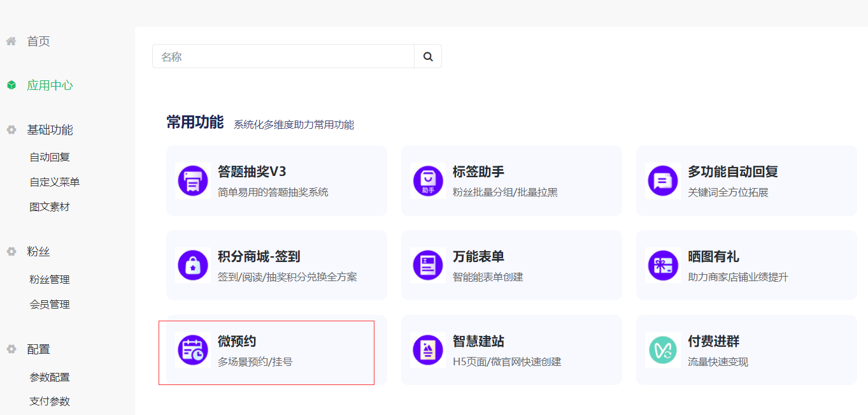Click the gear icon beside 配置

click(x=11, y=349)
